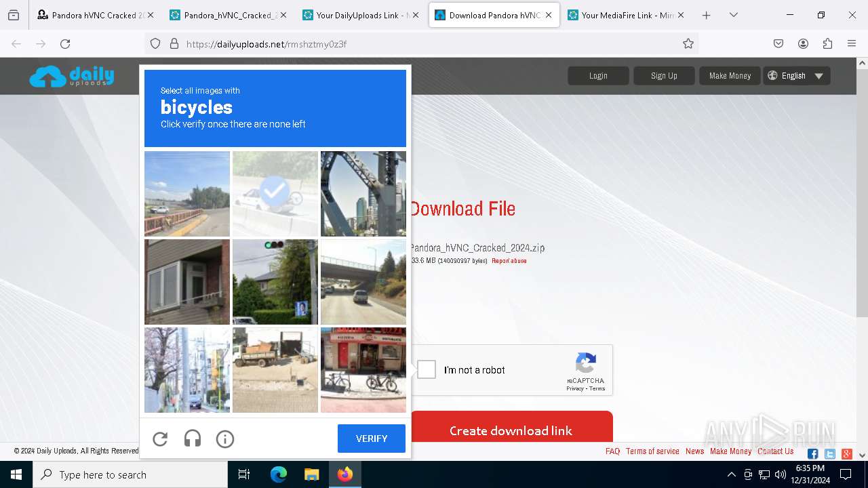Open Firefox account icon
Image resolution: width=868 pixels, height=488 pixels.
pos(803,43)
